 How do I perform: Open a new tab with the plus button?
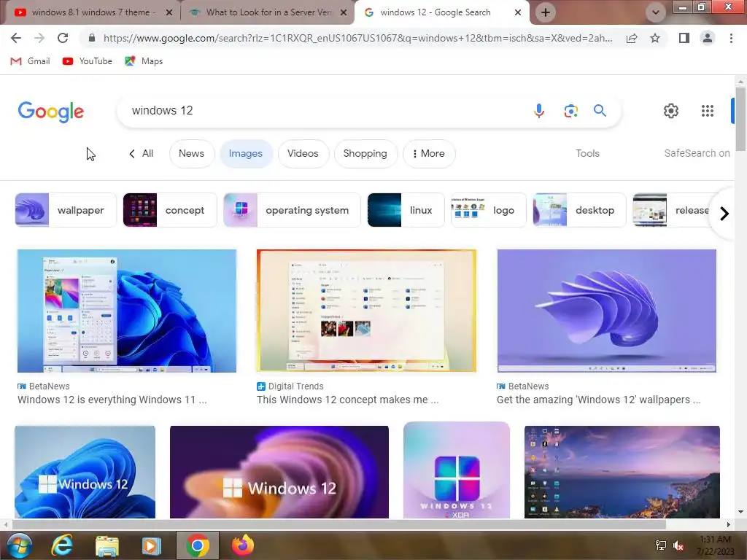546,12
